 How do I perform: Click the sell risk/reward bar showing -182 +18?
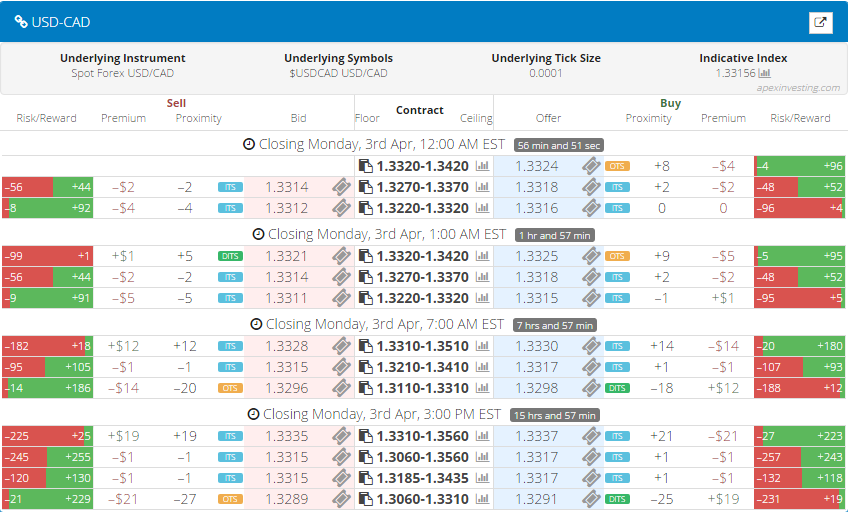coord(48,346)
